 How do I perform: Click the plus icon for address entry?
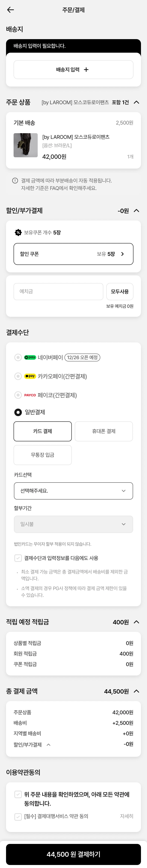pyautogui.click(x=86, y=70)
